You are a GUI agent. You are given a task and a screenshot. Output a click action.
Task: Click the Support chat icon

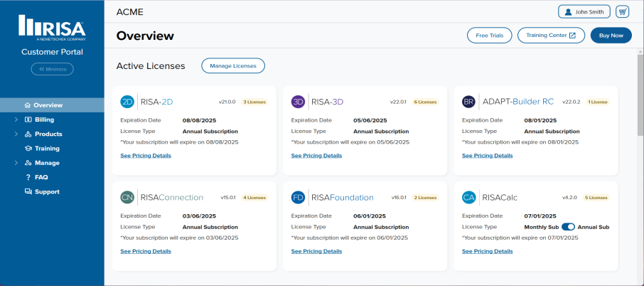(28, 191)
